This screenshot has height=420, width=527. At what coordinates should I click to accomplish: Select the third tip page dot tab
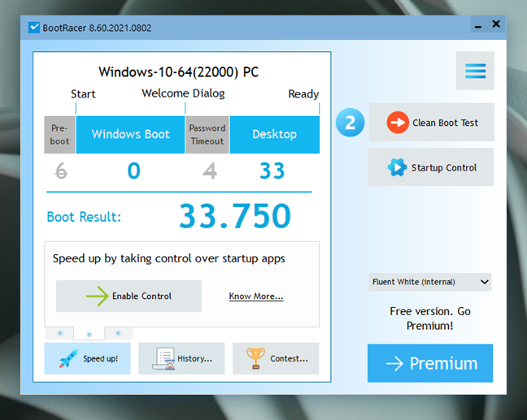[x=118, y=333]
